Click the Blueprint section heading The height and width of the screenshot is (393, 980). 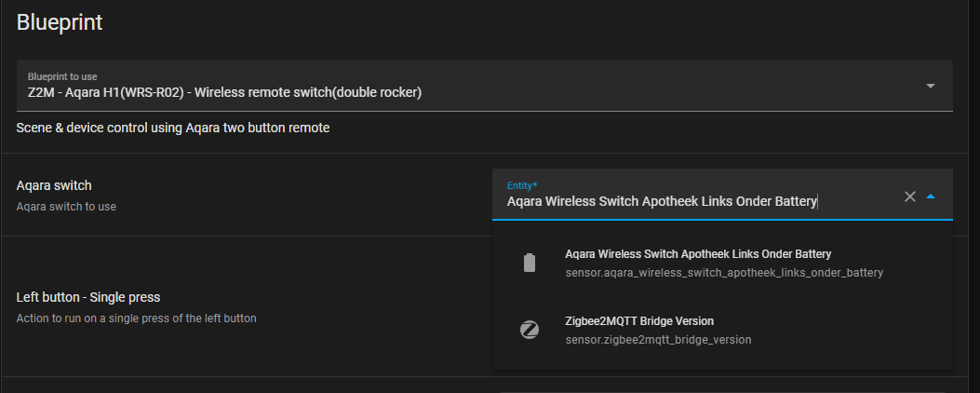(60, 22)
